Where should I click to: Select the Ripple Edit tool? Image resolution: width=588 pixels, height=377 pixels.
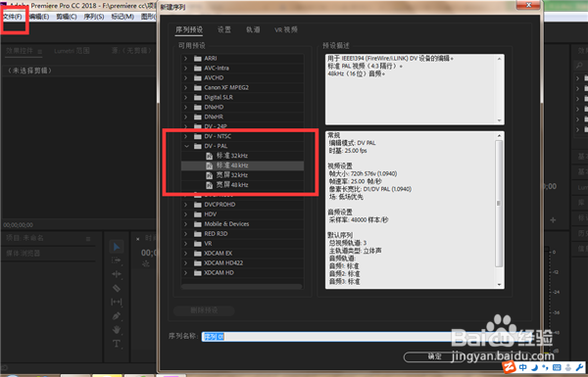tap(117, 274)
